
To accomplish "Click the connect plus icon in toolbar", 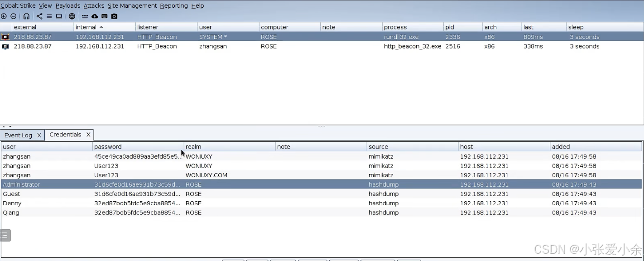I will [4, 16].
